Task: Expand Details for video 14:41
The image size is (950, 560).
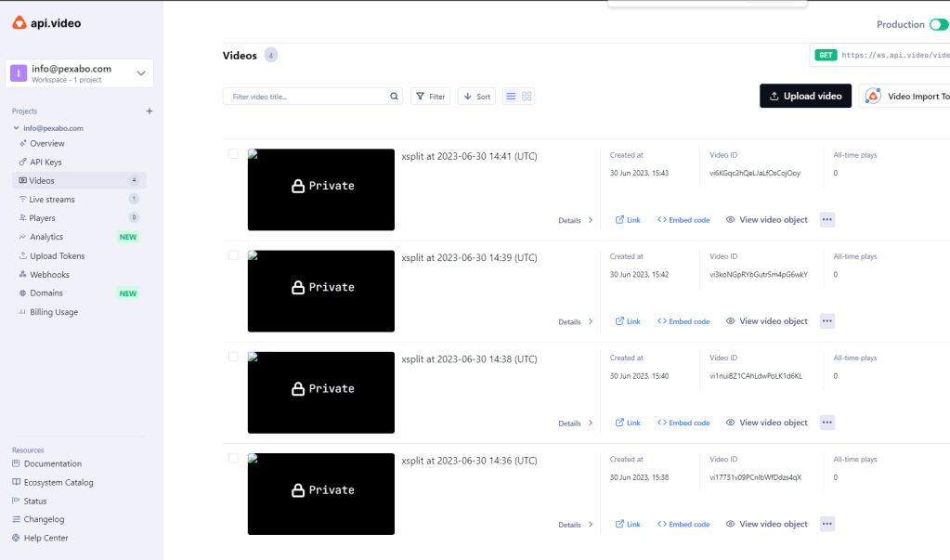Action: tap(576, 221)
